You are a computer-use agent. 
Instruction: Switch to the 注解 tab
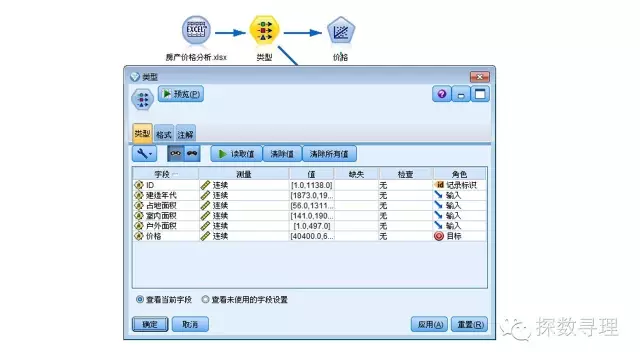pyautogui.click(x=185, y=134)
